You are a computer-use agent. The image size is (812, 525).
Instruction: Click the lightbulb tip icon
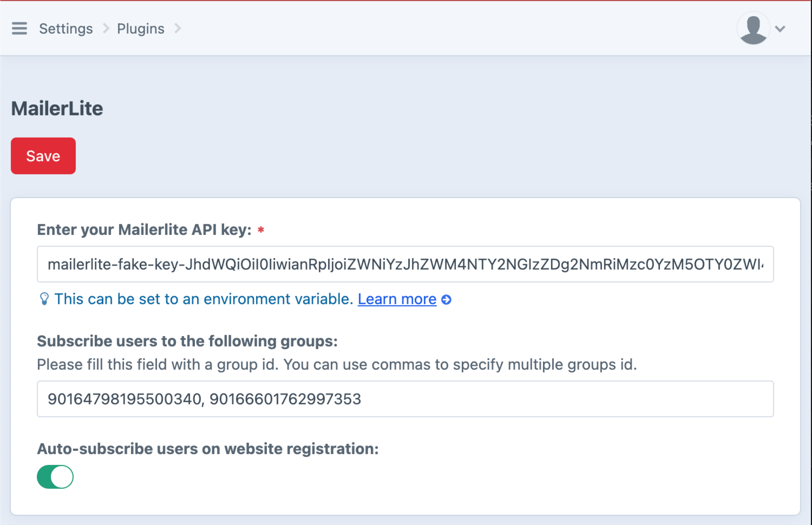pyautogui.click(x=44, y=299)
